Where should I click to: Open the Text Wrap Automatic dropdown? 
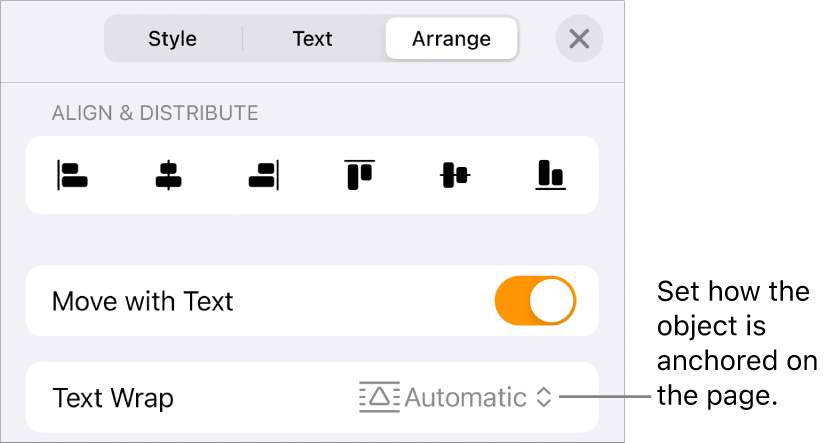[x=465, y=397]
